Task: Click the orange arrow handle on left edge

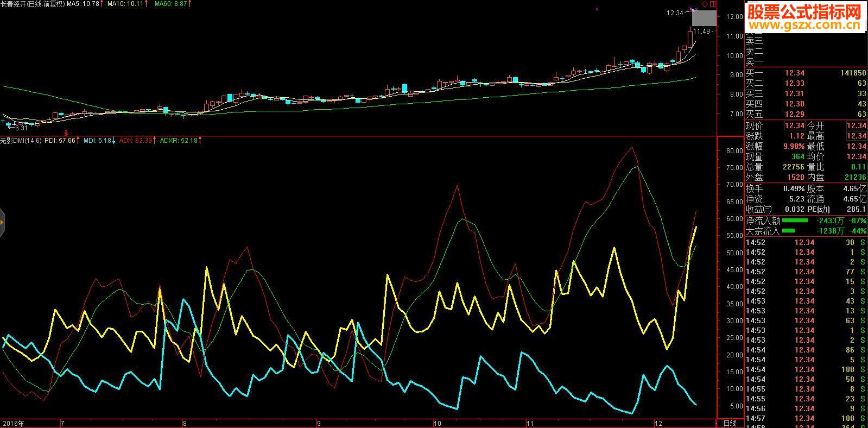Action: click(2, 222)
